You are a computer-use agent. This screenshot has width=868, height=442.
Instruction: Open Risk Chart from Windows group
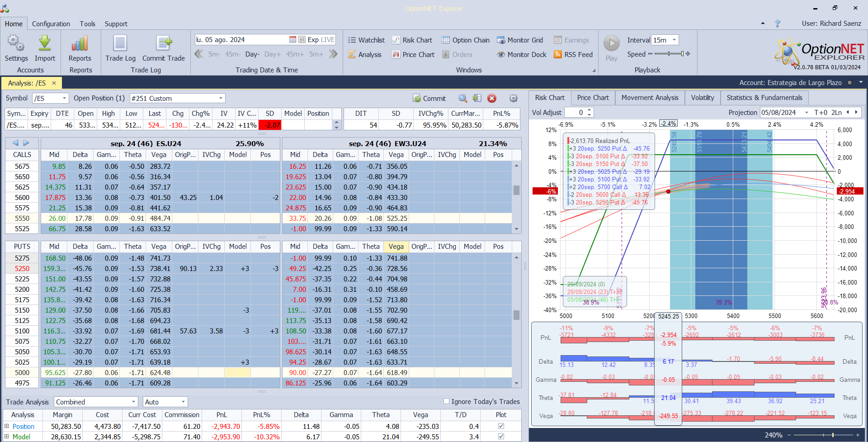click(412, 40)
